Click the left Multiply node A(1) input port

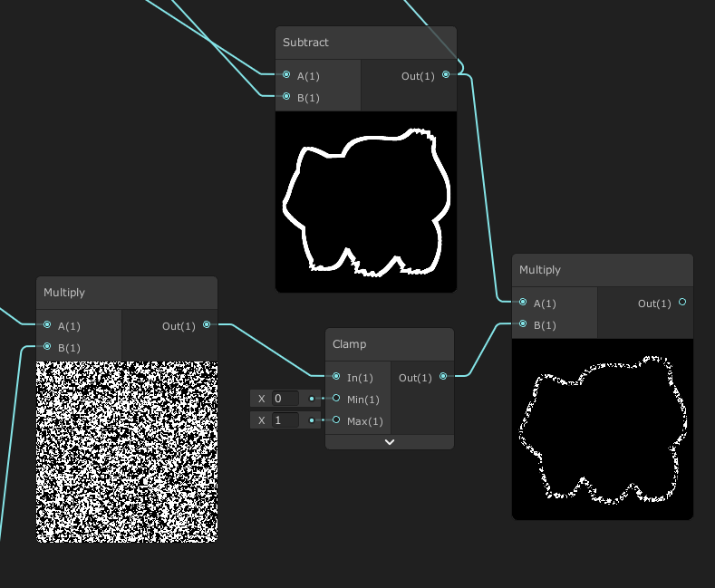tap(47, 324)
